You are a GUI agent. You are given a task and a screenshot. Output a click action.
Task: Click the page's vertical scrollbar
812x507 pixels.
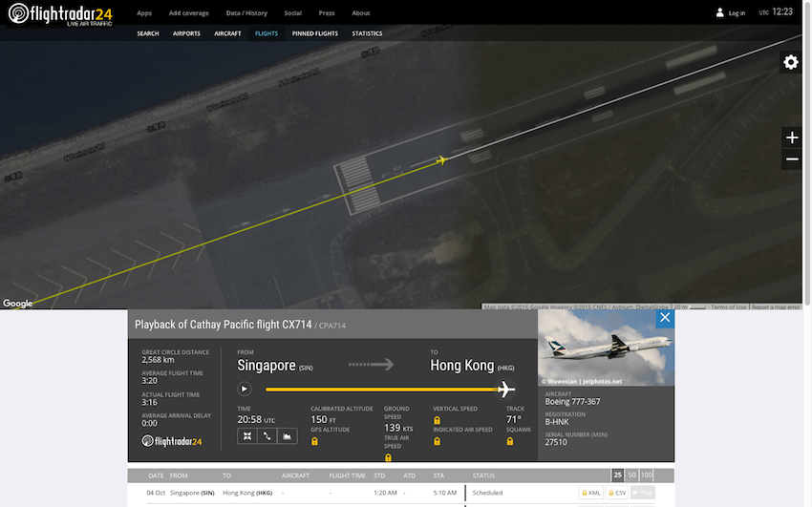[x=807, y=156]
